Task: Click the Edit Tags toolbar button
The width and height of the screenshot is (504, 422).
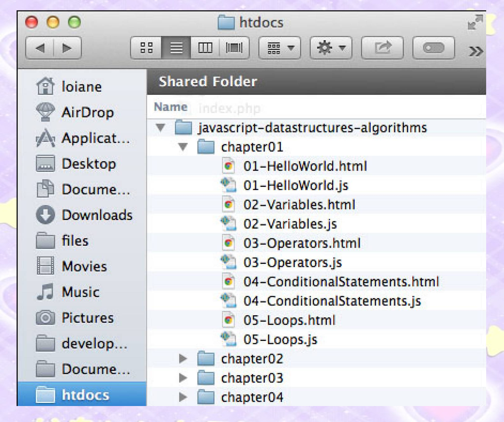Action: [x=434, y=48]
